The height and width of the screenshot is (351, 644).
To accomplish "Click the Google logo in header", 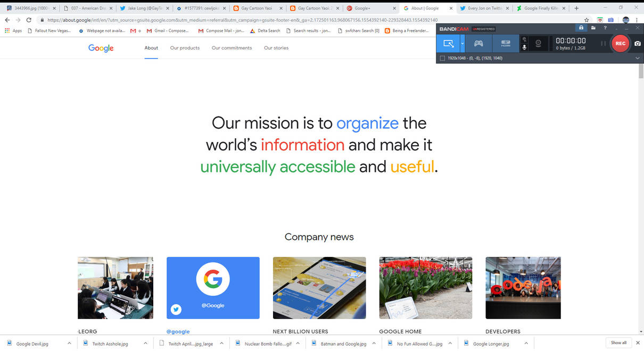I will click(101, 48).
